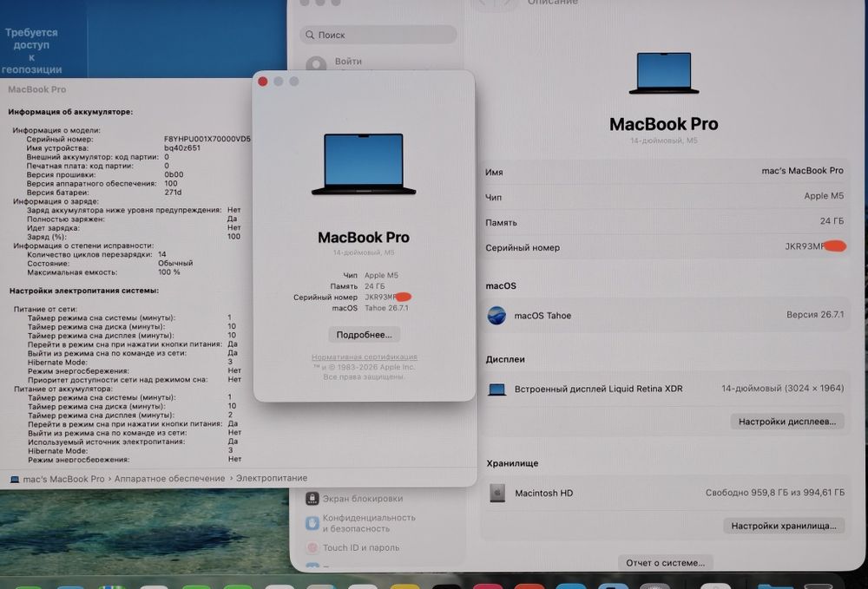Click Настройки электропитания системы heading
The image size is (868, 589).
coord(83,291)
